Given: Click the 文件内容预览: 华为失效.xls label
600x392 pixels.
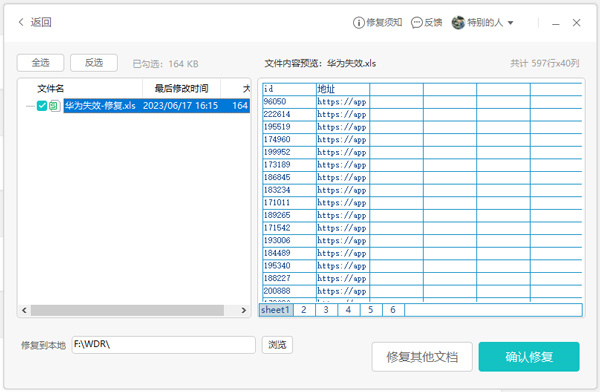Looking at the screenshot, I should pyautogui.click(x=320, y=63).
